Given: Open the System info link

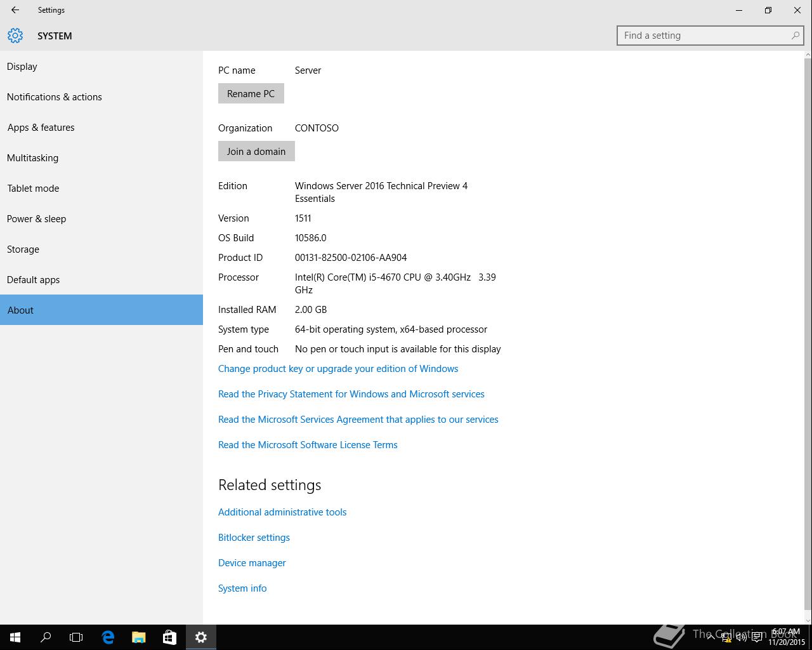Looking at the screenshot, I should point(242,588).
